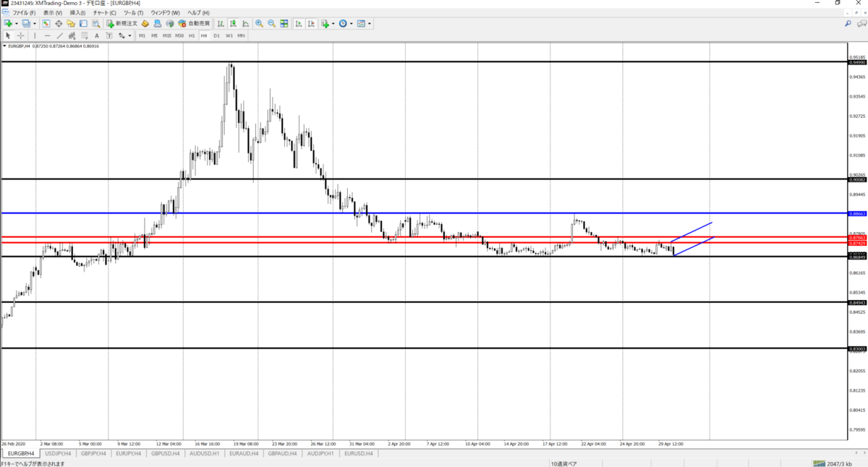
Task: Toggle the Terminal window icon
Action: pyautogui.click(x=83, y=23)
